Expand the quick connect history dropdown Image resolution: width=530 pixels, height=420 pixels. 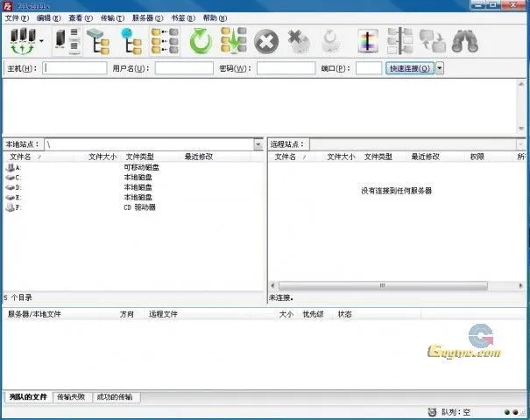coord(440,67)
